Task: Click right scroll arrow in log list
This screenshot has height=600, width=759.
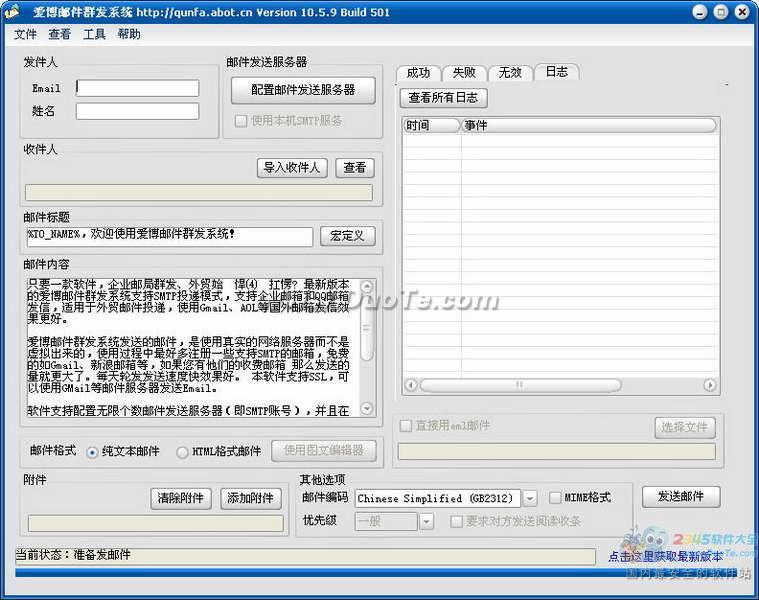Action: [x=710, y=385]
